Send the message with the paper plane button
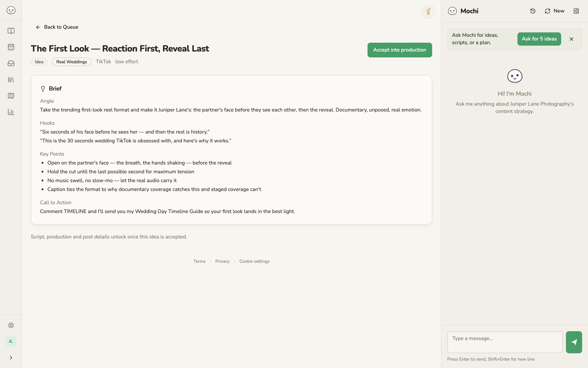 574,342
